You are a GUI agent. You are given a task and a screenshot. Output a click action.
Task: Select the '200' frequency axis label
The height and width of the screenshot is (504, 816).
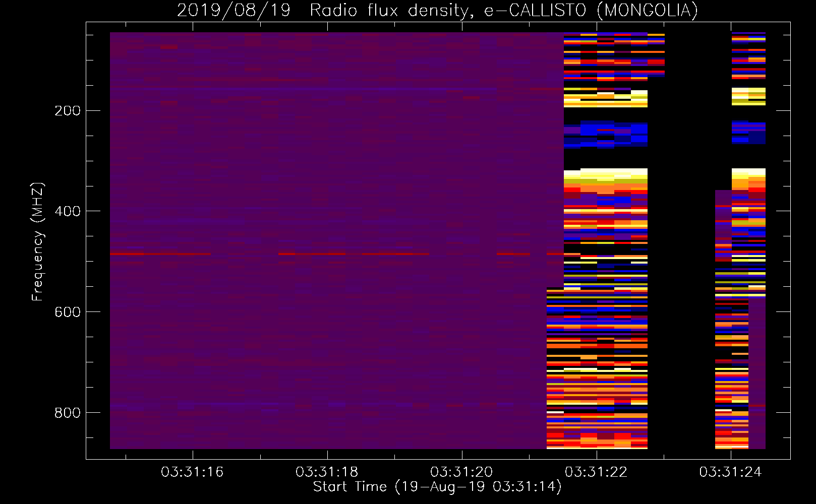(x=68, y=111)
